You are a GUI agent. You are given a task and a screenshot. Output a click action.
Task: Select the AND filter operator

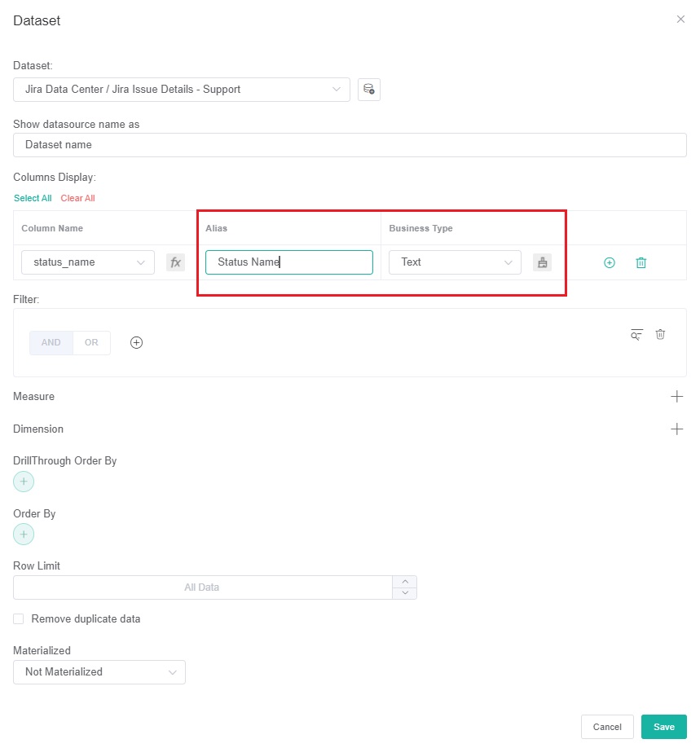point(51,343)
